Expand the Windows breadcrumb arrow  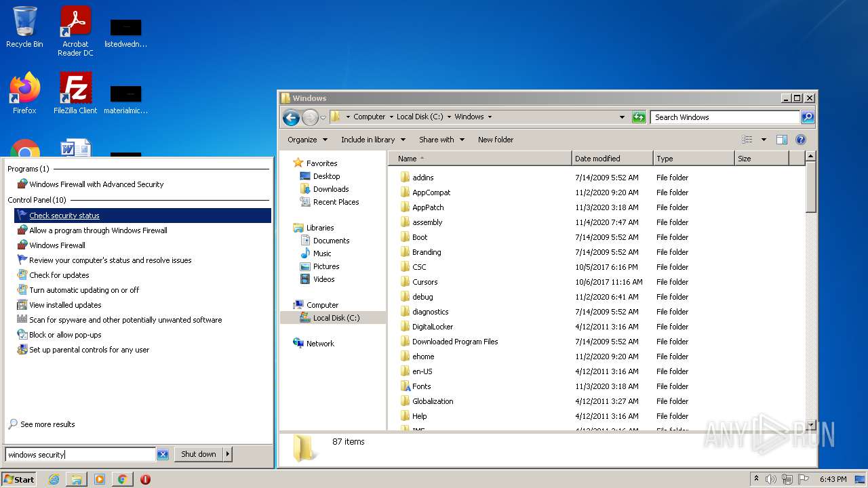point(490,117)
